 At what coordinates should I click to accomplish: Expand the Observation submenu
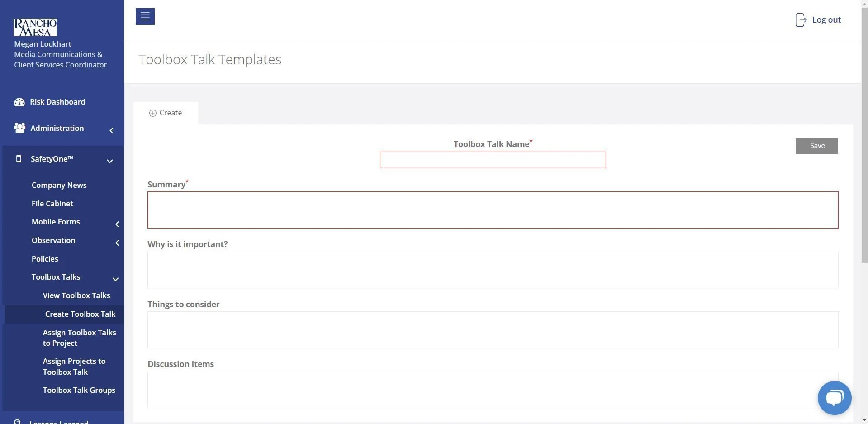click(117, 243)
